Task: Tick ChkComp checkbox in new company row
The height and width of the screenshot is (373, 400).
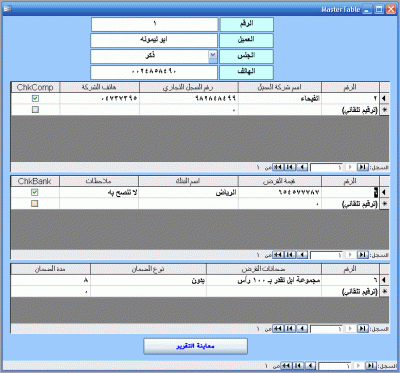Action: point(35,109)
